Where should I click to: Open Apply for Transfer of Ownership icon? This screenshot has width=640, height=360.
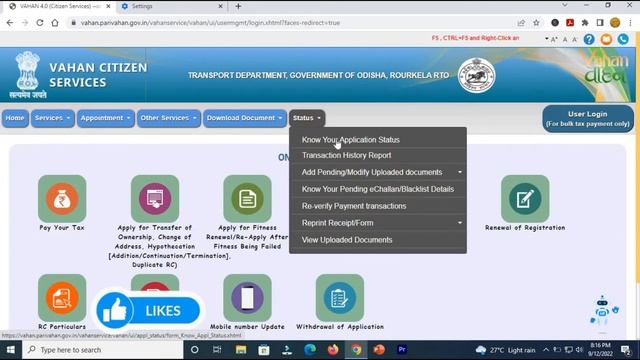click(155, 199)
